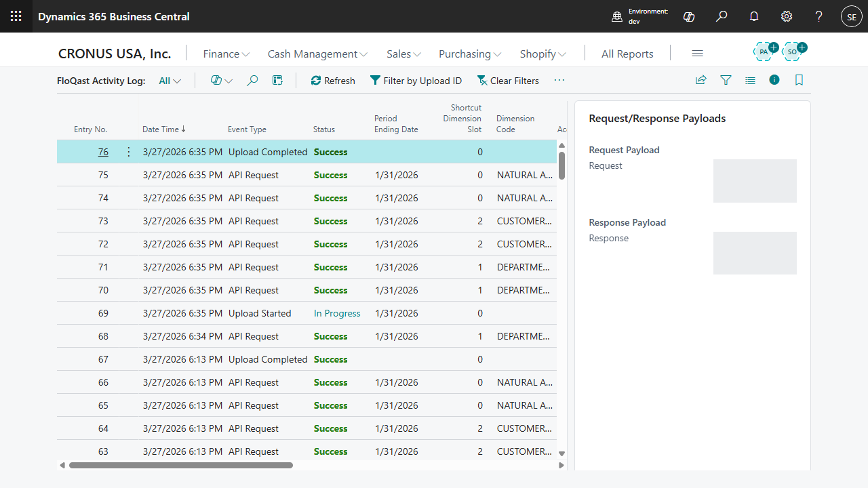Toggle the filter pane funnel icon
The height and width of the screenshot is (488, 868).
tap(726, 80)
